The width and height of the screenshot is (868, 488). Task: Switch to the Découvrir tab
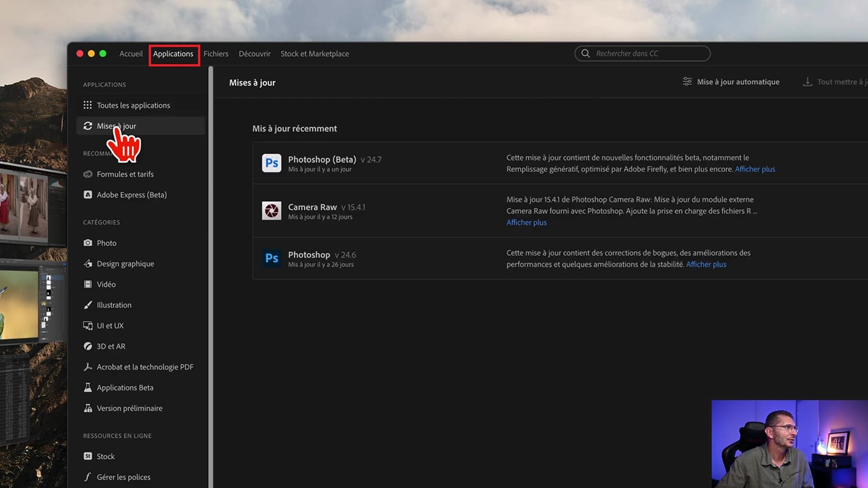click(255, 54)
